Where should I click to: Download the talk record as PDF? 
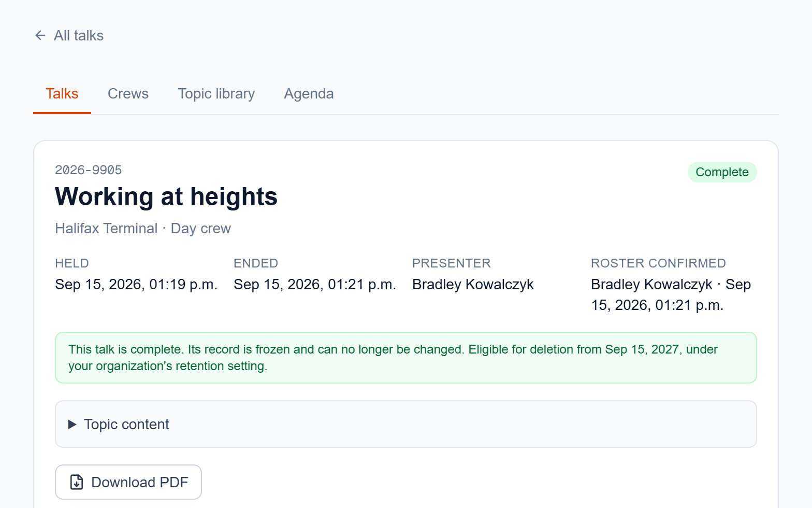(x=128, y=482)
